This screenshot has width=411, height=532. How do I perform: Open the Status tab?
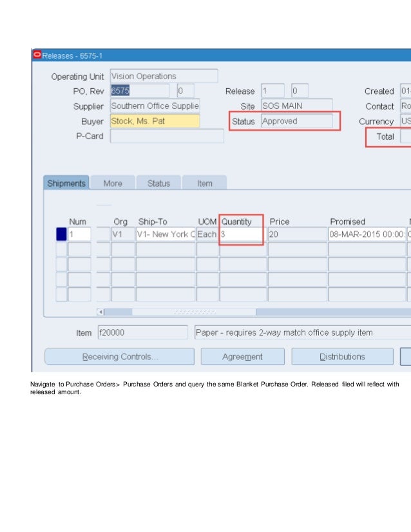[x=158, y=183]
